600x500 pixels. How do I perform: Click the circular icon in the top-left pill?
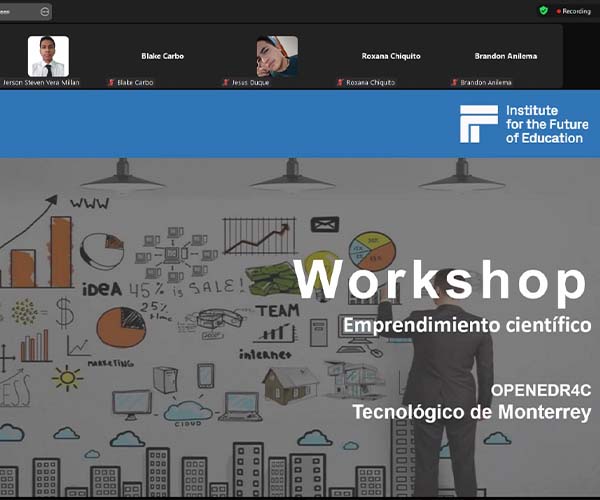45,12
